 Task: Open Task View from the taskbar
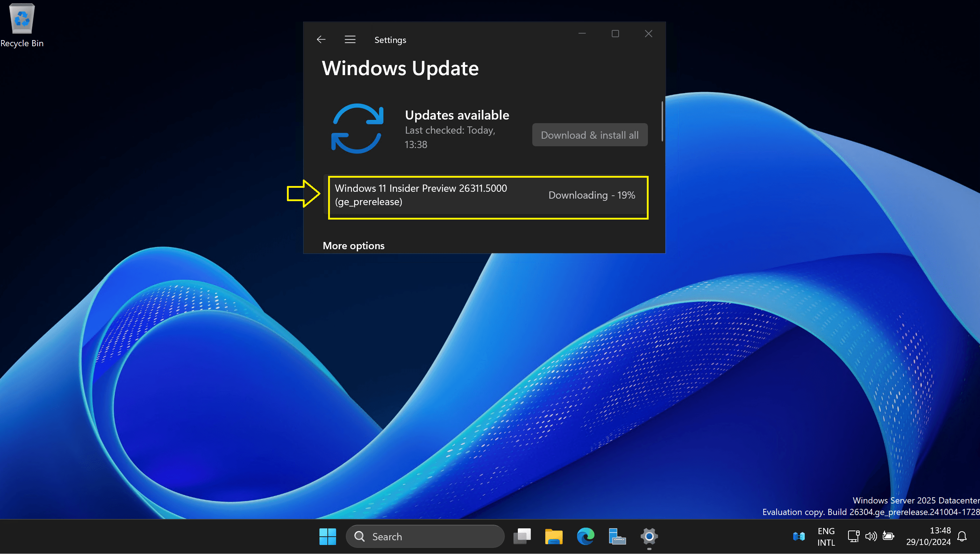tap(522, 537)
